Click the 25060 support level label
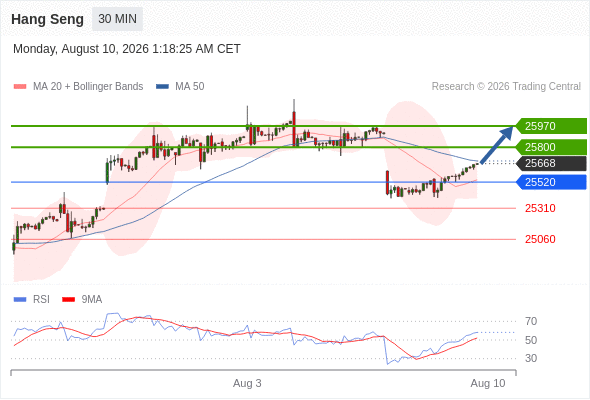Viewport: 590px width, 400px height. click(x=540, y=239)
